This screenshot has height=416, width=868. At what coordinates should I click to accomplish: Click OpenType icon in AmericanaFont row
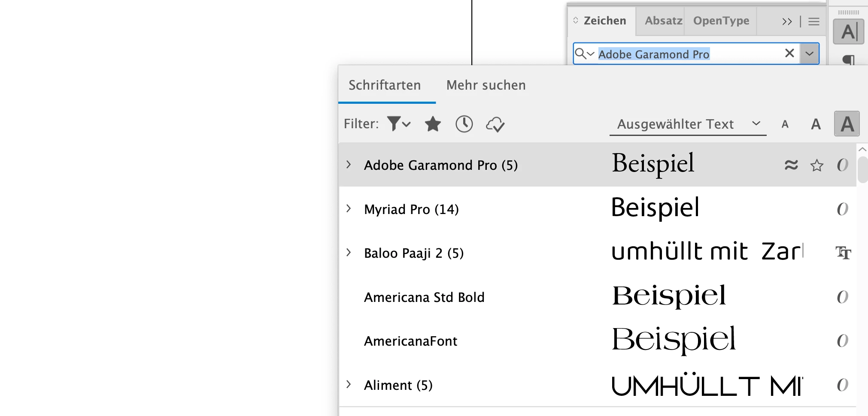tap(843, 341)
